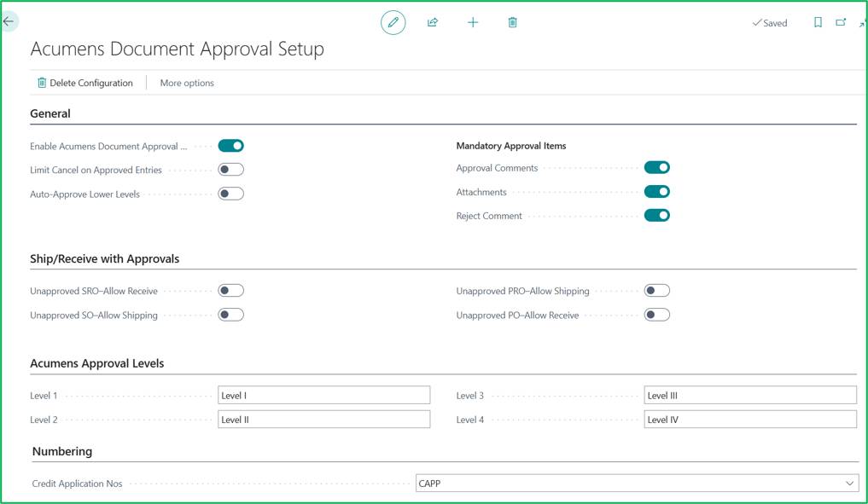Screen dimensions: 868x504
Task: Click the Level 3 input field
Action: (x=750, y=396)
